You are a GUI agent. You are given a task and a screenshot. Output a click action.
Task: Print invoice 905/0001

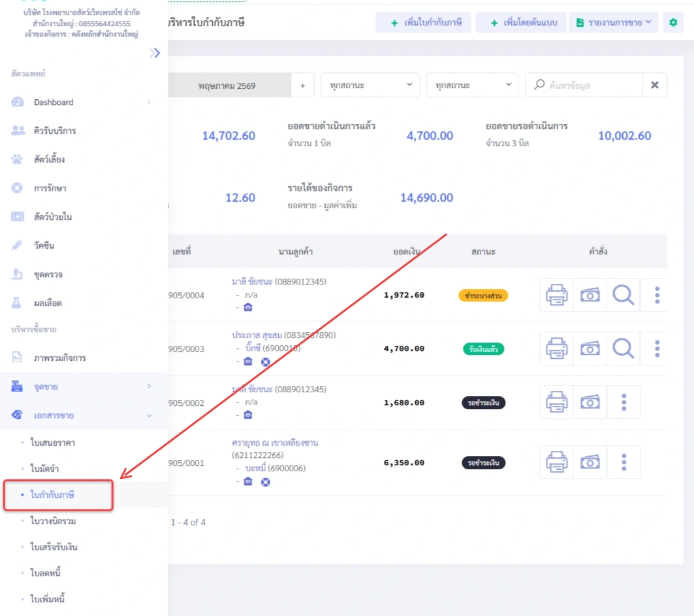(556, 463)
